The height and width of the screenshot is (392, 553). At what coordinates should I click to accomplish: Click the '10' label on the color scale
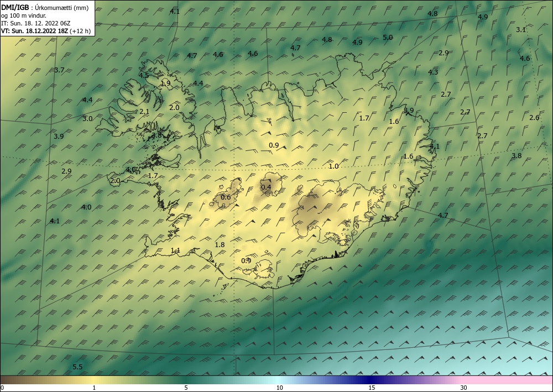279,388
